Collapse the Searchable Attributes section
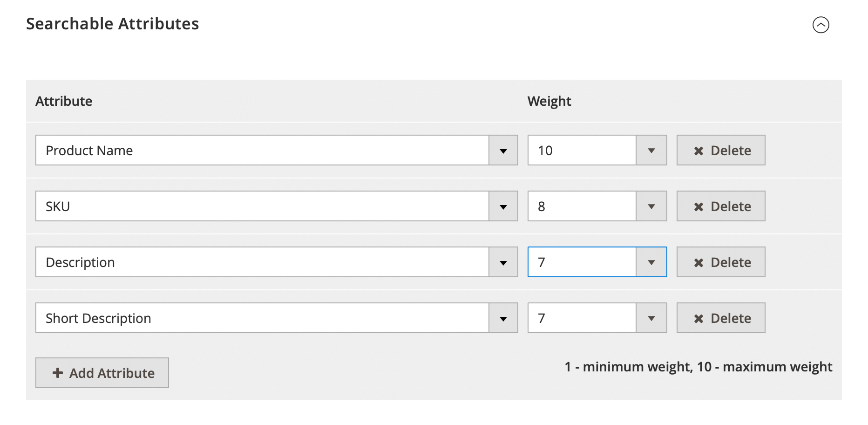 [x=821, y=25]
